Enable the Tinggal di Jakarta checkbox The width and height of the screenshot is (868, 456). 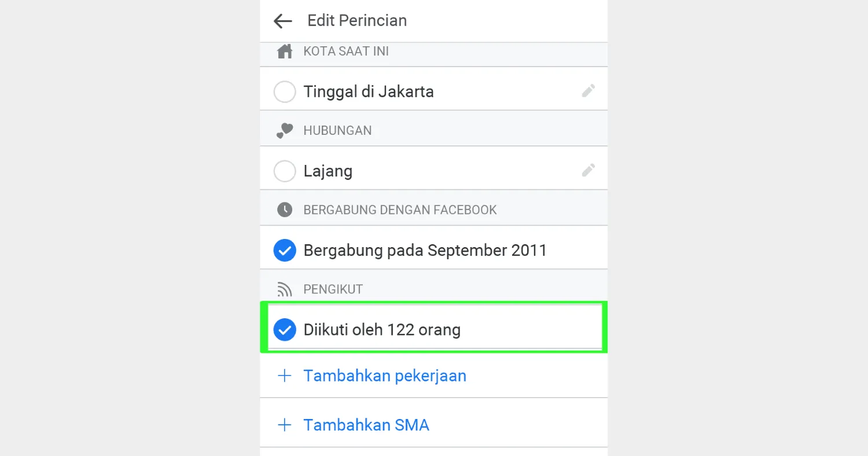tap(285, 92)
